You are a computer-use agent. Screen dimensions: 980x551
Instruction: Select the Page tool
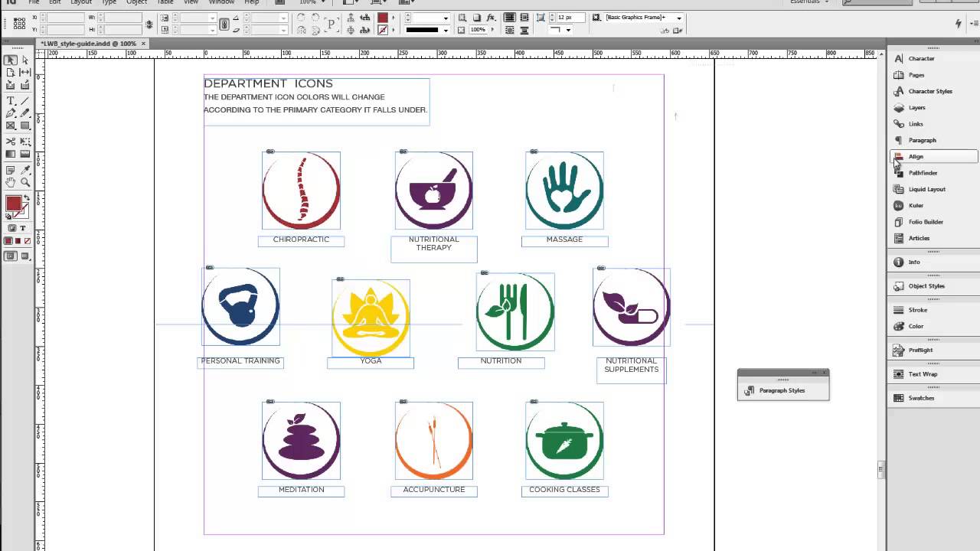(x=11, y=72)
